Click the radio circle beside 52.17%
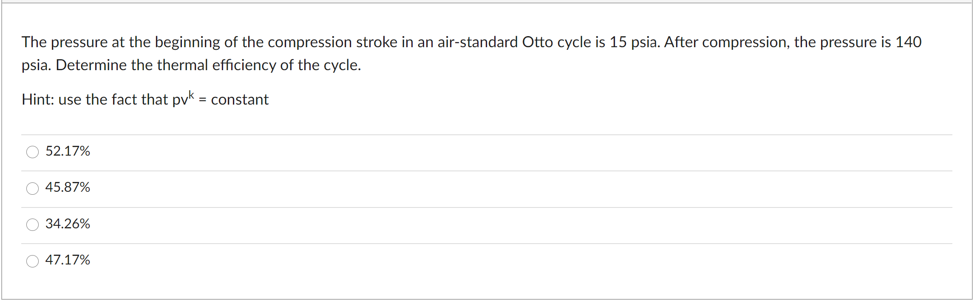980x304 pixels. pyautogui.click(x=32, y=152)
